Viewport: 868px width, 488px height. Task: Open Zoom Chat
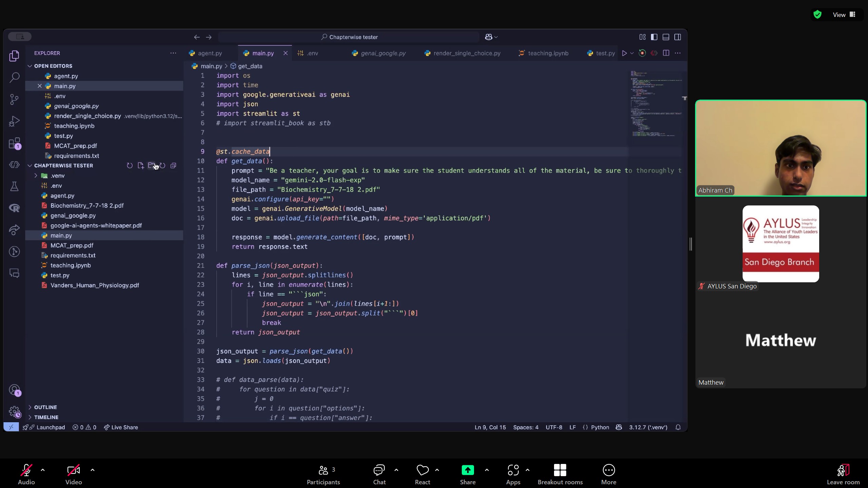(x=379, y=474)
